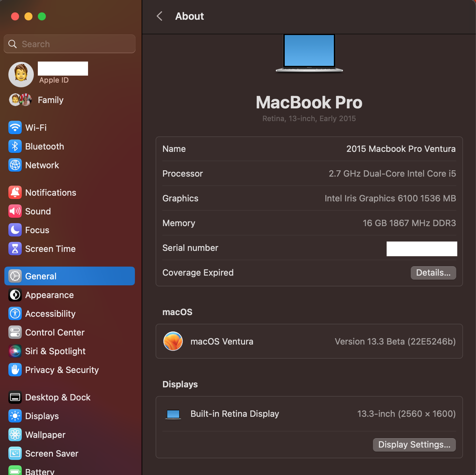Click the Privacy & Security hand icon
The image size is (476, 475).
point(15,370)
